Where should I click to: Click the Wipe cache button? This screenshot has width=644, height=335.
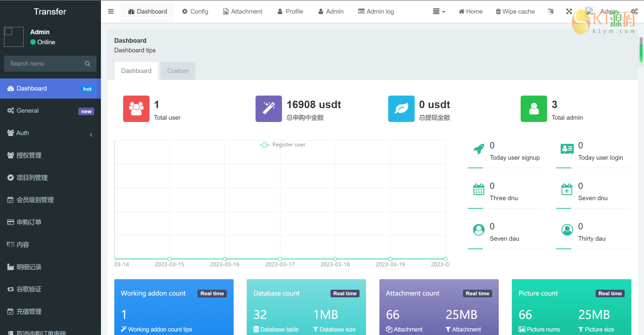pyautogui.click(x=515, y=12)
